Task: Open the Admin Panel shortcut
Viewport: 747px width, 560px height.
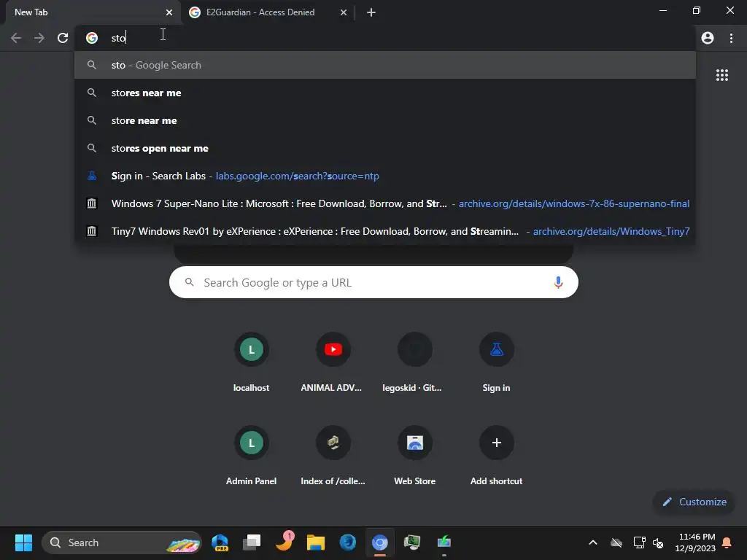Action: 251,456
